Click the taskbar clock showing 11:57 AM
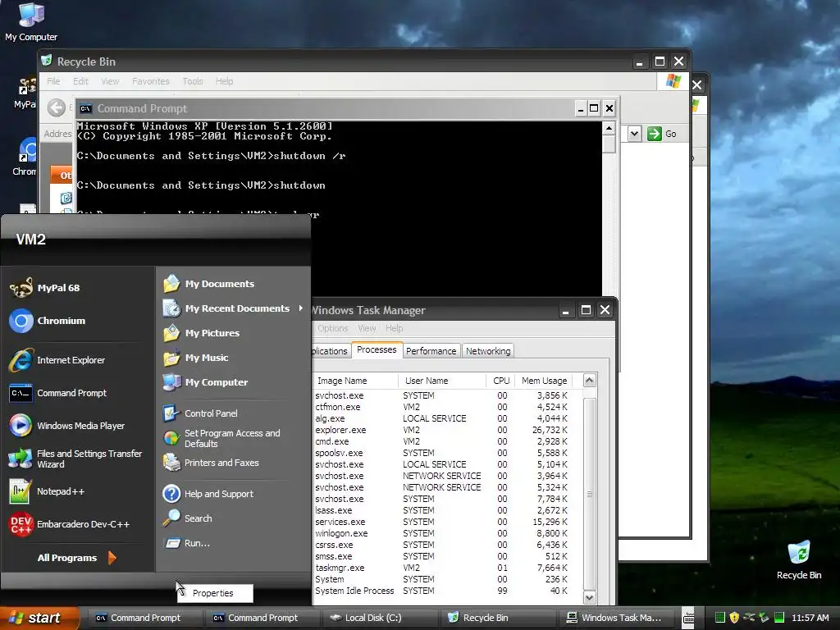840x630 pixels. click(x=810, y=618)
